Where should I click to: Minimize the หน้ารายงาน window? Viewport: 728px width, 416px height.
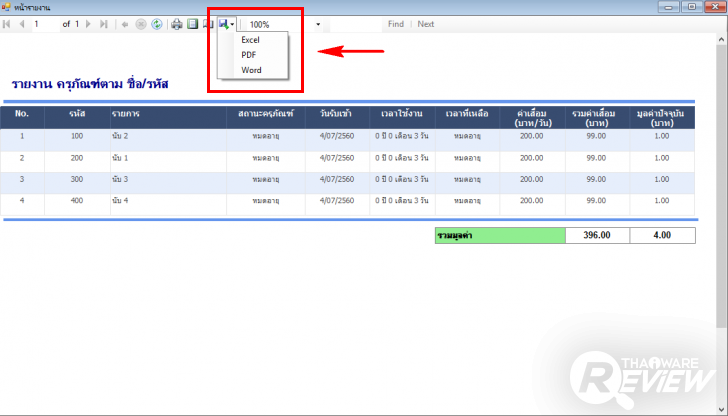click(x=669, y=7)
